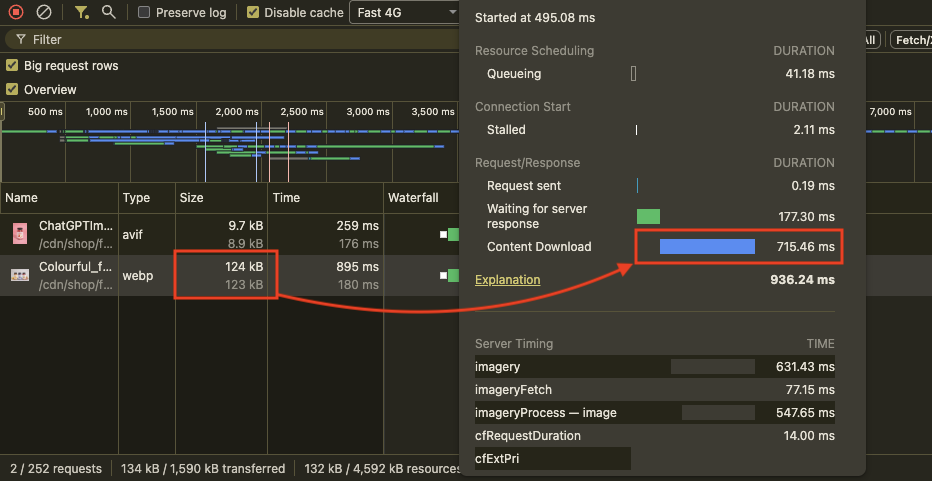Screen dimensions: 932x481
Task: Open the Fast 4G throttling dropdown
Action: pyautogui.click(x=405, y=13)
